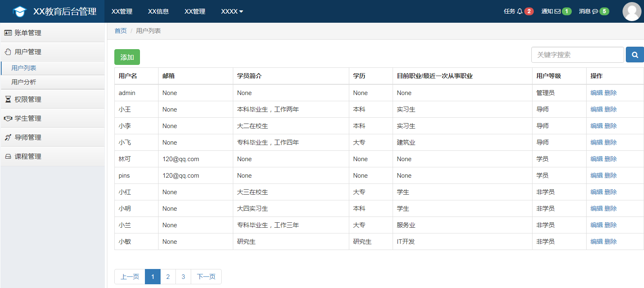Image resolution: width=644 pixels, height=288 pixels.
Task: Go to 首页 breadcrumb link
Action: 121,31
